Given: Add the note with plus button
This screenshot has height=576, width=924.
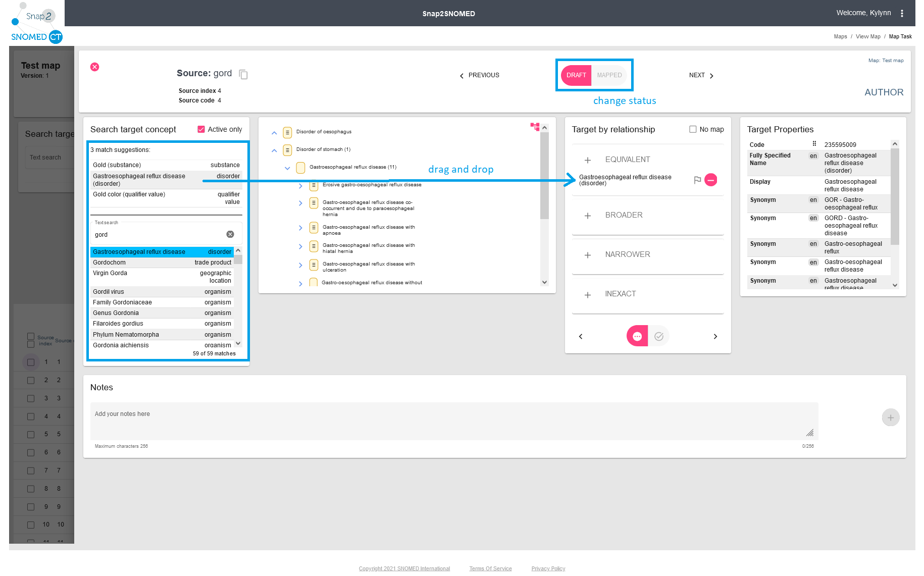Looking at the screenshot, I should (x=891, y=417).
